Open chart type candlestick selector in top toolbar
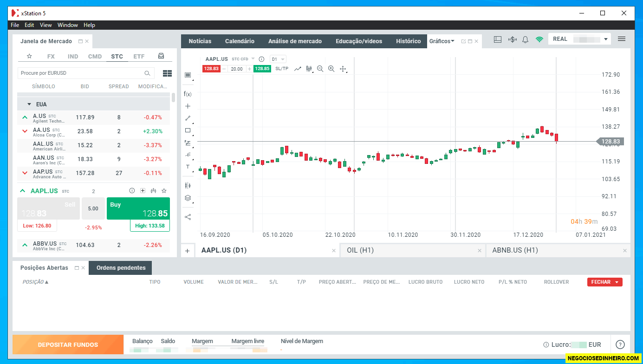Viewport: 643px width, 364px height. pos(309,69)
